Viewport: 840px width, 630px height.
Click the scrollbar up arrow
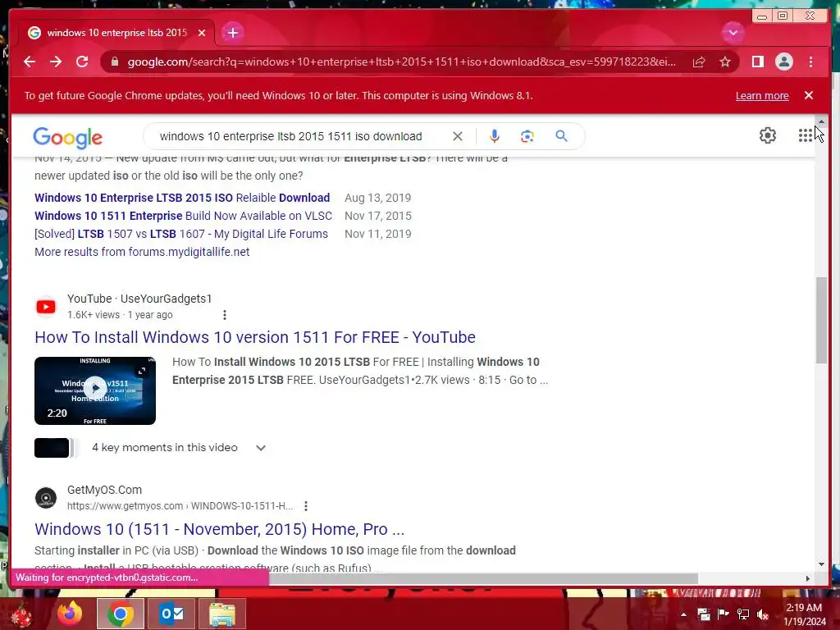821,122
